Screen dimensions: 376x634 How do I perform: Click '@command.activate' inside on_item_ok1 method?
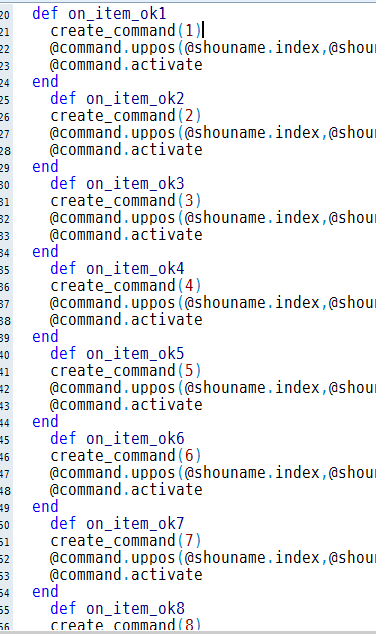126,65
